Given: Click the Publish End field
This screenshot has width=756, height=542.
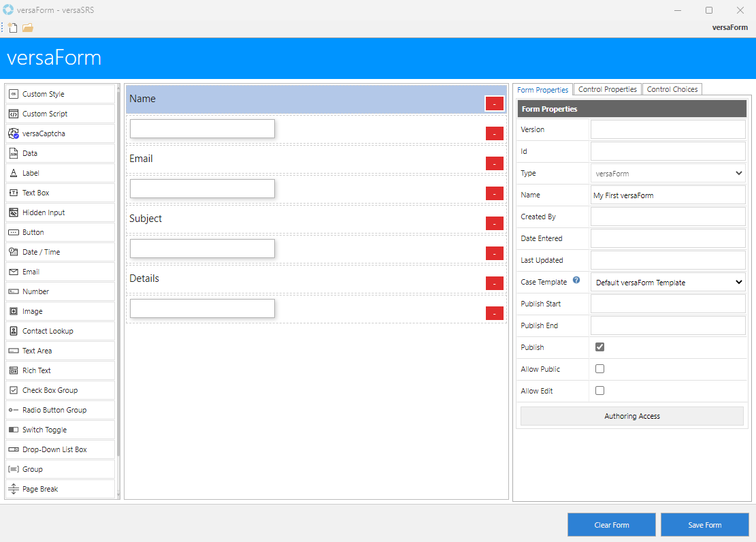Looking at the screenshot, I should [668, 325].
